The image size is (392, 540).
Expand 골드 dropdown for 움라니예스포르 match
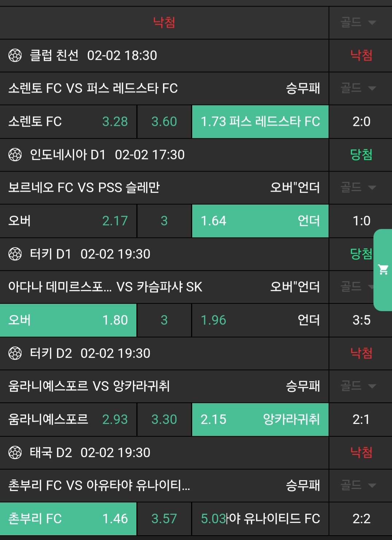pos(358,386)
